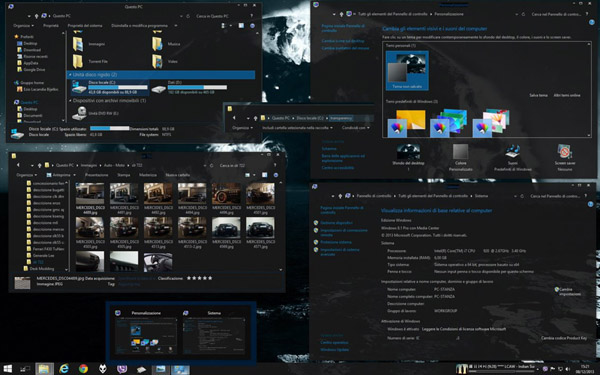
Task: Click Cambia icone sul desktop link
Action: pyautogui.click(x=343, y=41)
